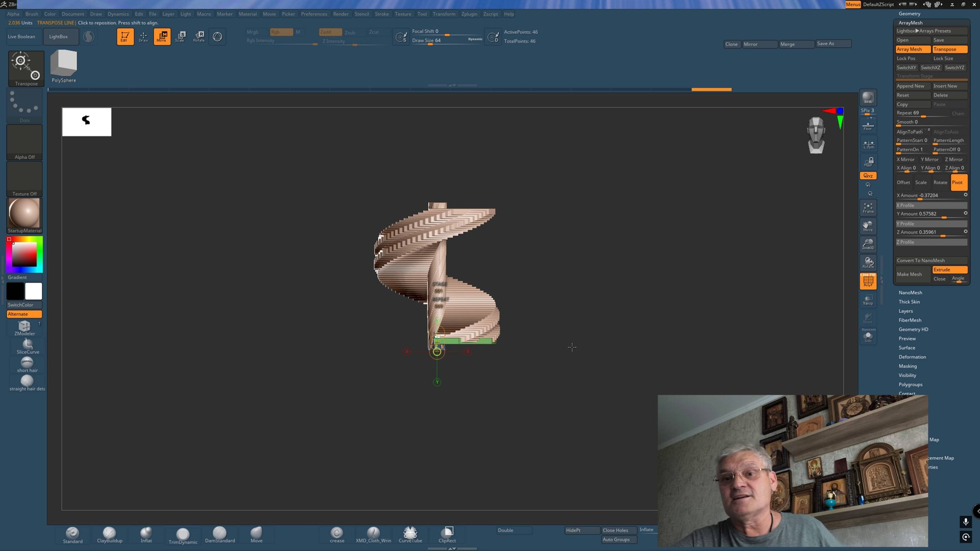Select the Frame view icon
This screenshot has width=980, height=551.
click(x=868, y=208)
